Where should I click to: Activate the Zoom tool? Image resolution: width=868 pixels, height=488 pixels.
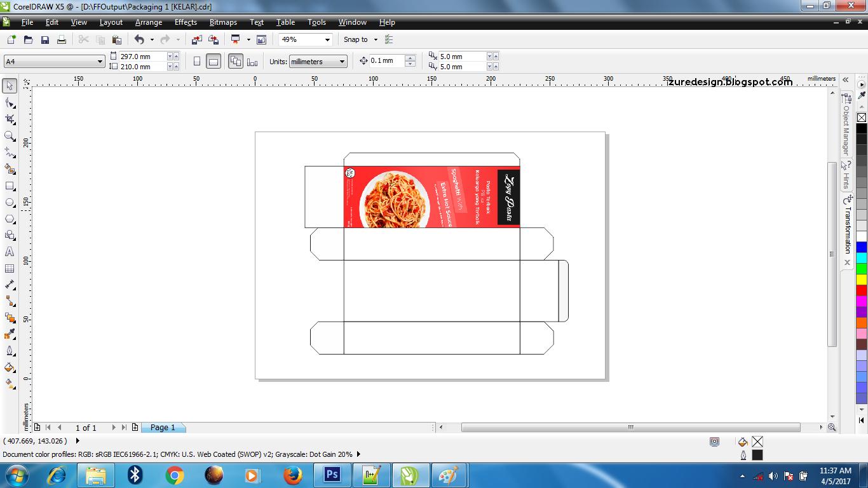(9, 135)
